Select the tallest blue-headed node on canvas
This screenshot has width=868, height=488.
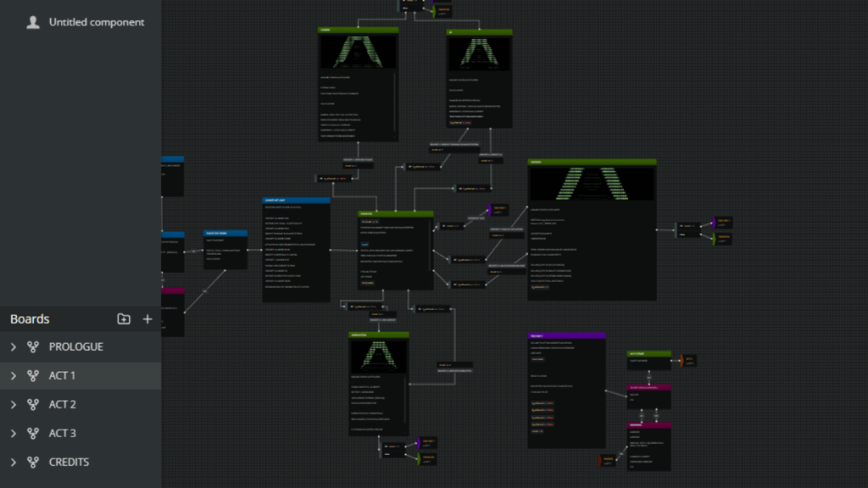tap(296, 250)
